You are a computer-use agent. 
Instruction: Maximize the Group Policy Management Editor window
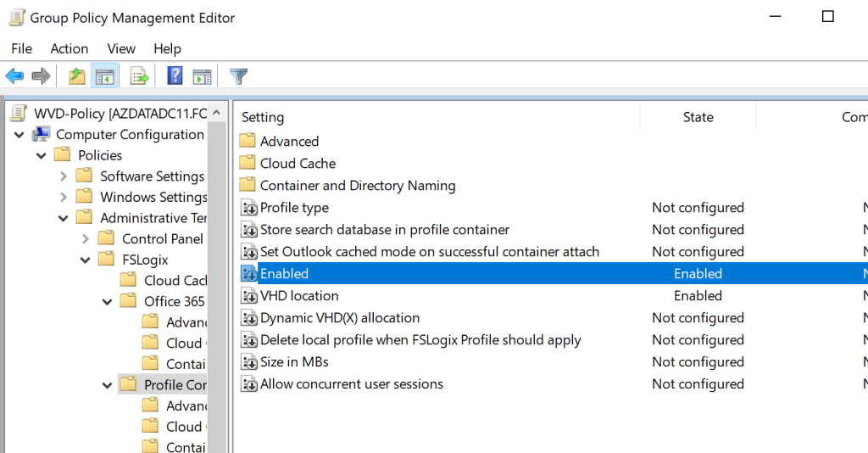click(827, 17)
